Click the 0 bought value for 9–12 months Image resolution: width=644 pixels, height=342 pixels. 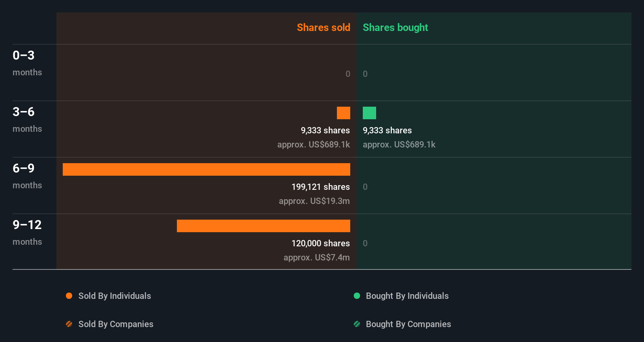coord(365,244)
